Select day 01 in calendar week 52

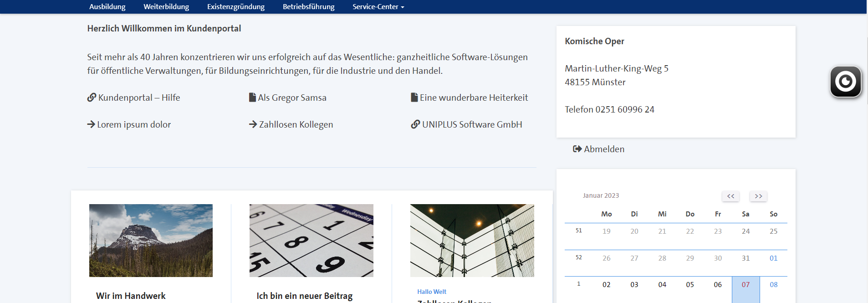click(773, 258)
